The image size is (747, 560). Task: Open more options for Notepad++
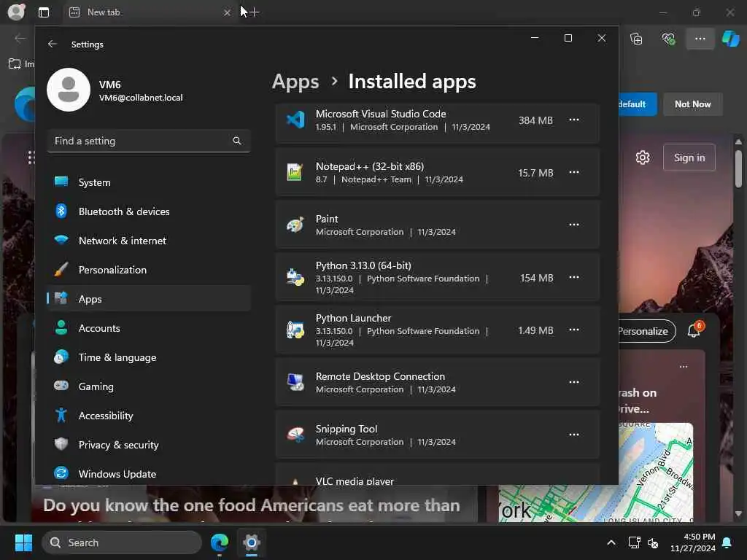[574, 172]
